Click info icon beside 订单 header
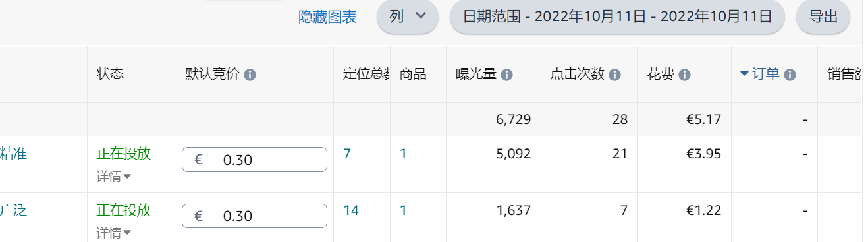The width and height of the screenshot is (868, 242). point(790,75)
